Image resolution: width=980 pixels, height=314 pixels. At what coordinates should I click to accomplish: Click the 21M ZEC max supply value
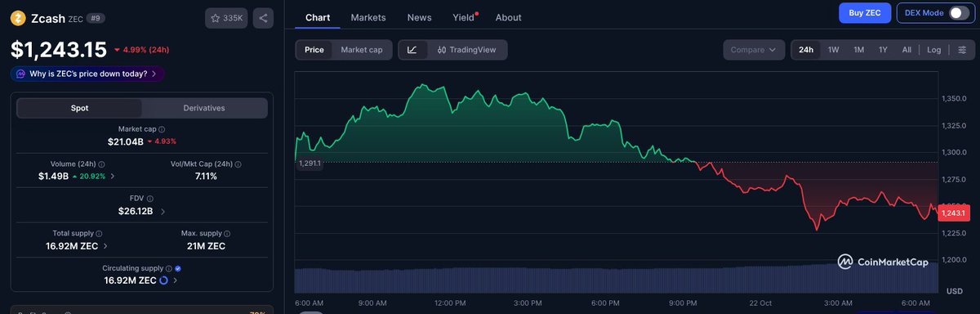click(x=206, y=245)
